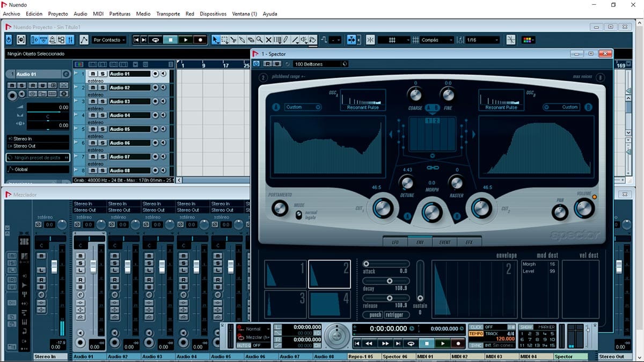Screen dimensions: 644x362
Task: Select envelope 4 thumbnail
Action: (329, 304)
